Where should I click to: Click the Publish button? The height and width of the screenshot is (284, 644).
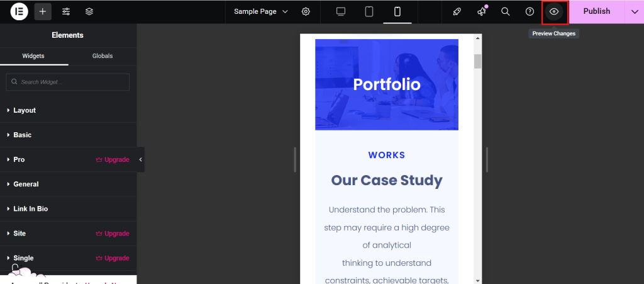596,11
